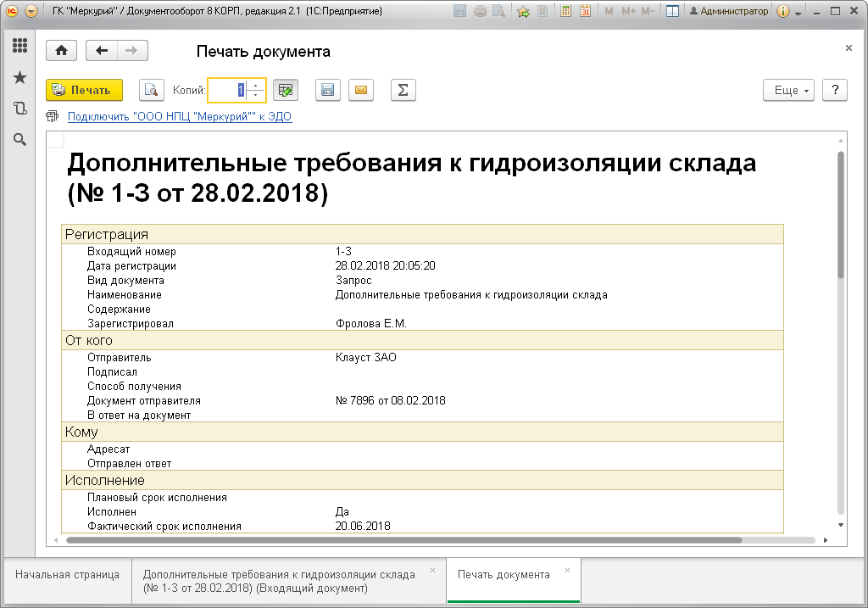Open the sections menu grid icon
Screen dimensions: 868x608
20,46
